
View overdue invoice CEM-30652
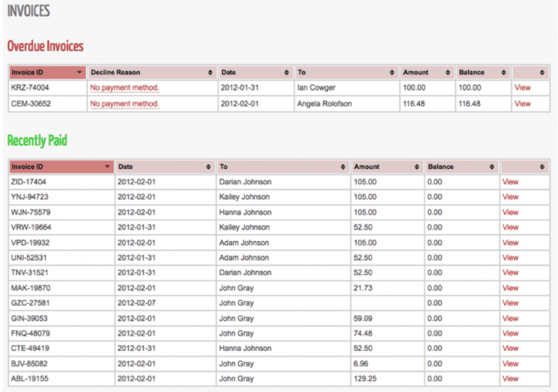point(522,103)
